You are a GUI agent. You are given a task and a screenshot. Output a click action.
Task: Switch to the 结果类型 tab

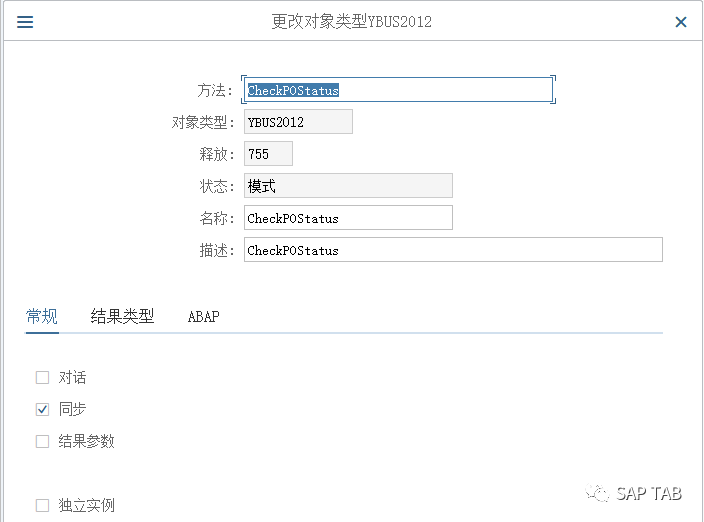[x=122, y=316]
